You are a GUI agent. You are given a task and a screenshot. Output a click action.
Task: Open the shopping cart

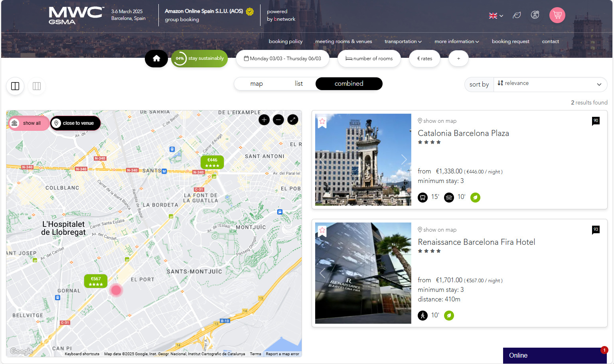tap(557, 15)
